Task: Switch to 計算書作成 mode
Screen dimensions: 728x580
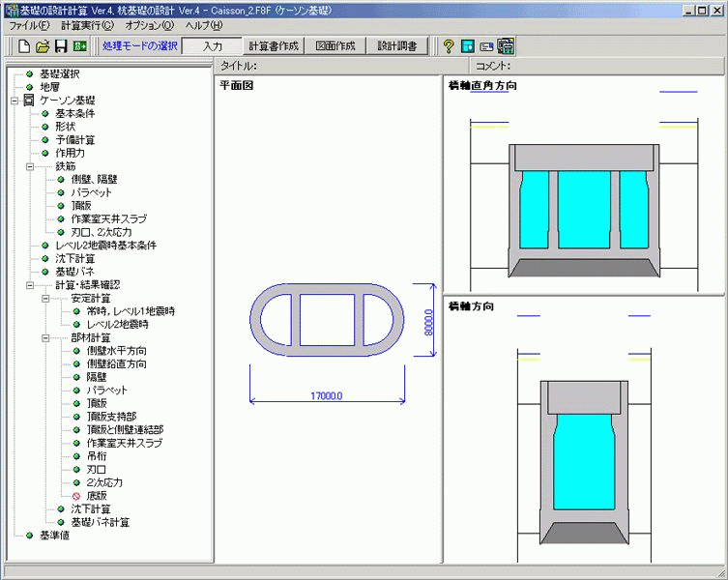Action: click(275, 45)
